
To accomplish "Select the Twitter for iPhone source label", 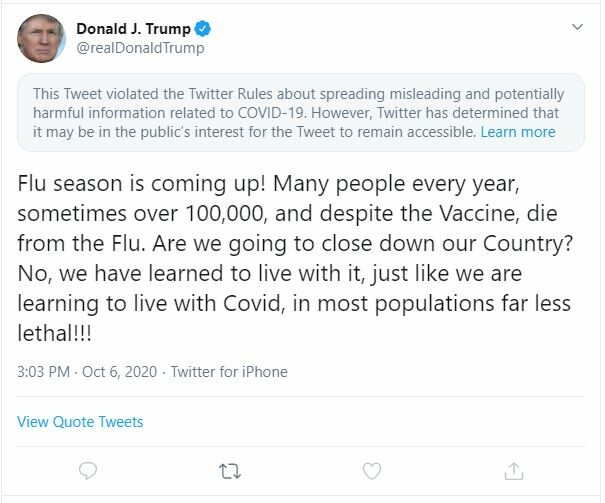I will pos(229,372).
